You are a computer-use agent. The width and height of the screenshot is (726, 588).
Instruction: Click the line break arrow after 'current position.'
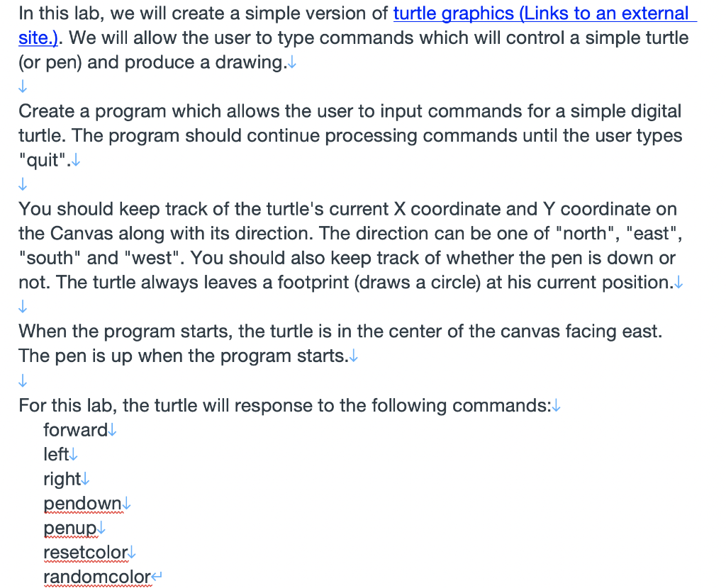(678, 283)
